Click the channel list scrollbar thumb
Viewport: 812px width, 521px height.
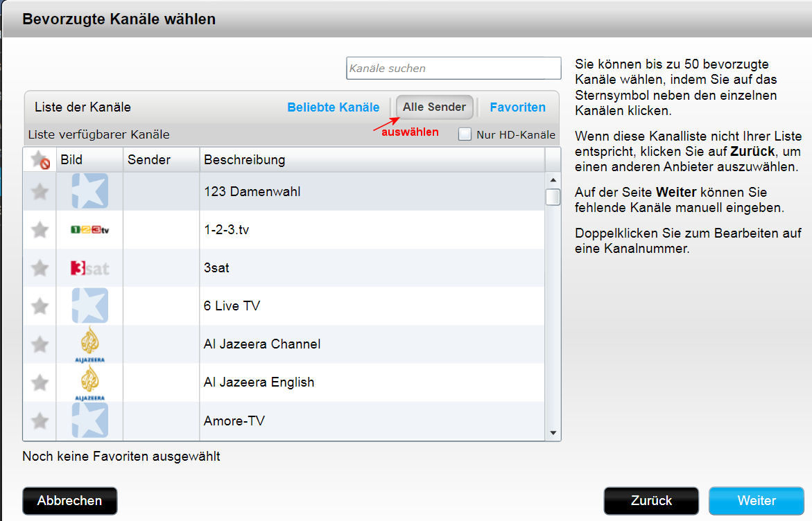point(553,197)
